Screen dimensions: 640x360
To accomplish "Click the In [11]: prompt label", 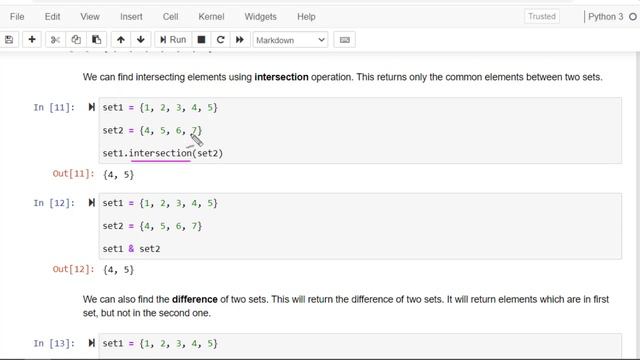I will [x=54, y=107].
